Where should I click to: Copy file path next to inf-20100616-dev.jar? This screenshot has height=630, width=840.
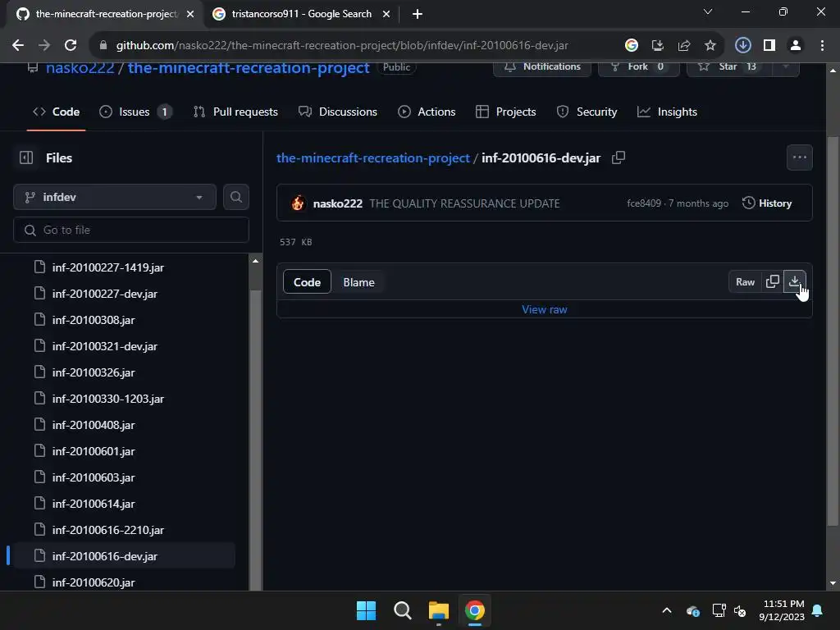coord(619,157)
